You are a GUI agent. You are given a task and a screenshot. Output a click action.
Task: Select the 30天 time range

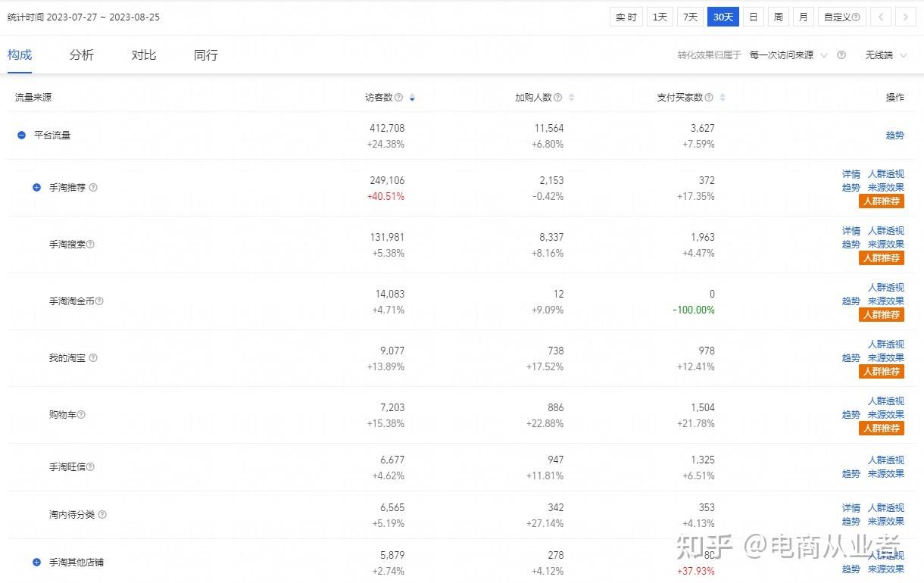723,17
